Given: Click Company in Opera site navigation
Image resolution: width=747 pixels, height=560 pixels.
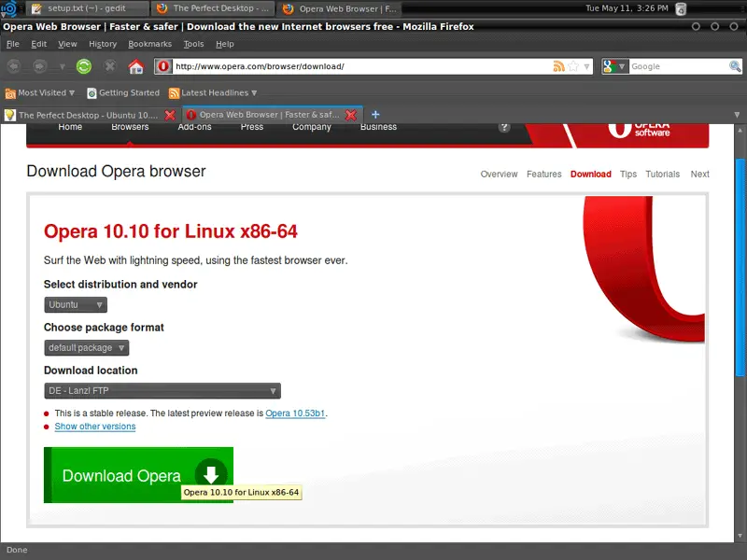Looking at the screenshot, I should (x=312, y=127).
